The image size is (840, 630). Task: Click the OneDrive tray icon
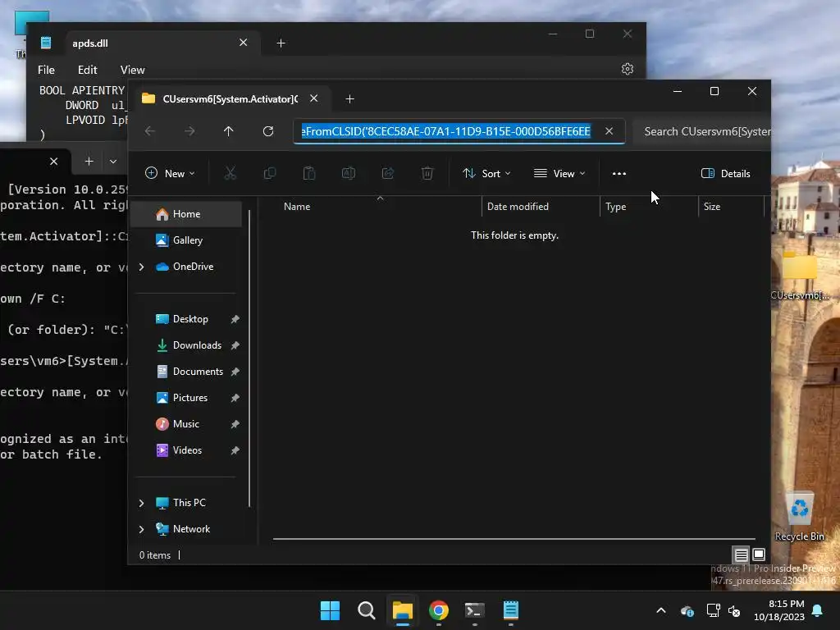coord(687,610)
